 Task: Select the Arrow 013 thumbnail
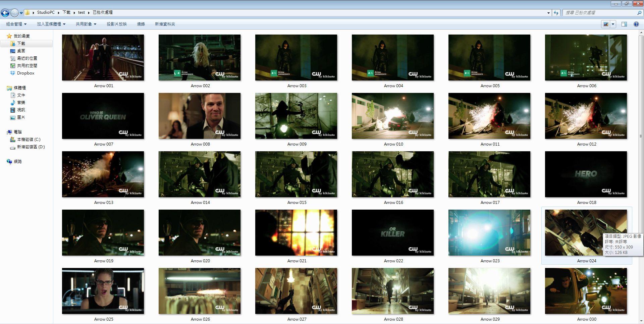coord(103,174)
